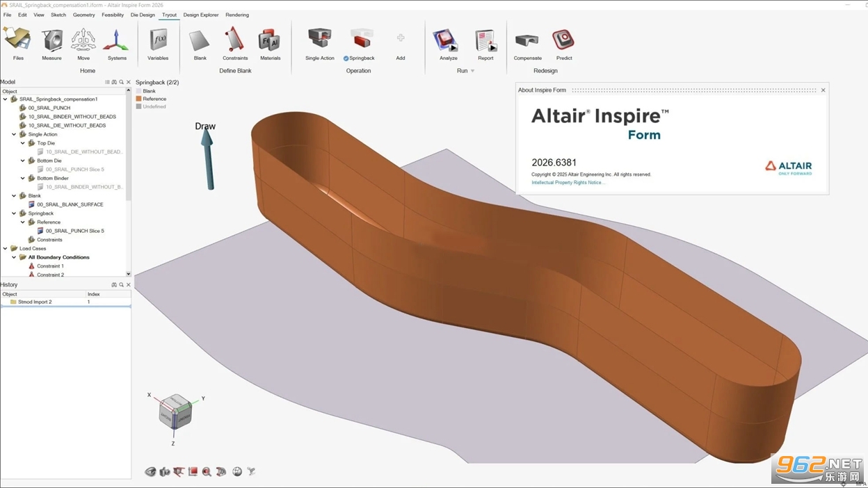Click the Reference legend orange swatch

tap(138, 99)
